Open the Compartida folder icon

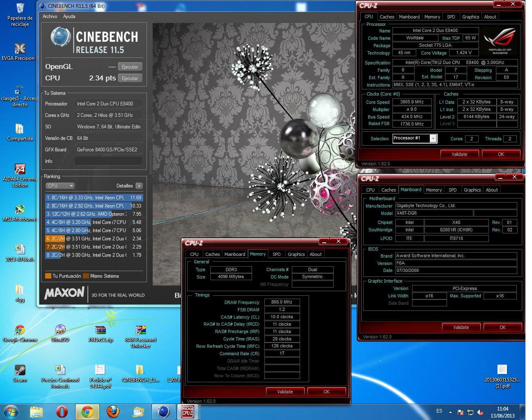click(x=19, y=132)
